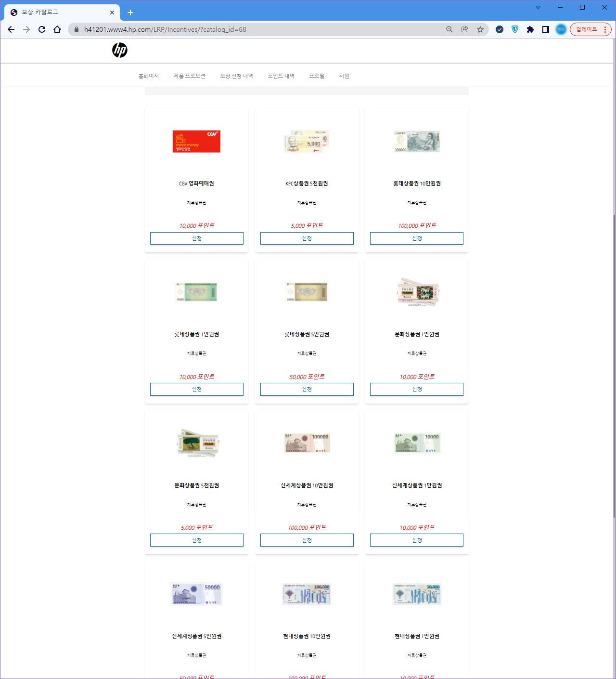This screenshot has width=616, height=679.
Task: Click 신청 for 문화상품권 5천원권
Action: (x=197, y=540)
